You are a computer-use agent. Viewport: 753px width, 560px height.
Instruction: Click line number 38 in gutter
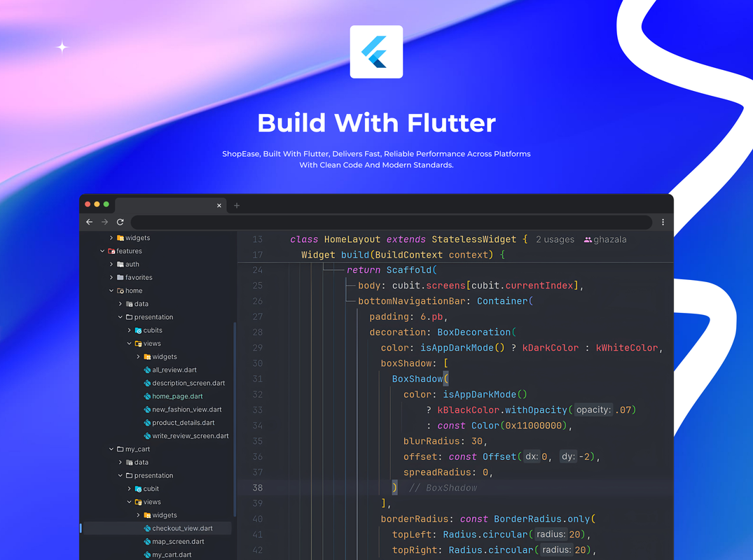pos(257,488)
